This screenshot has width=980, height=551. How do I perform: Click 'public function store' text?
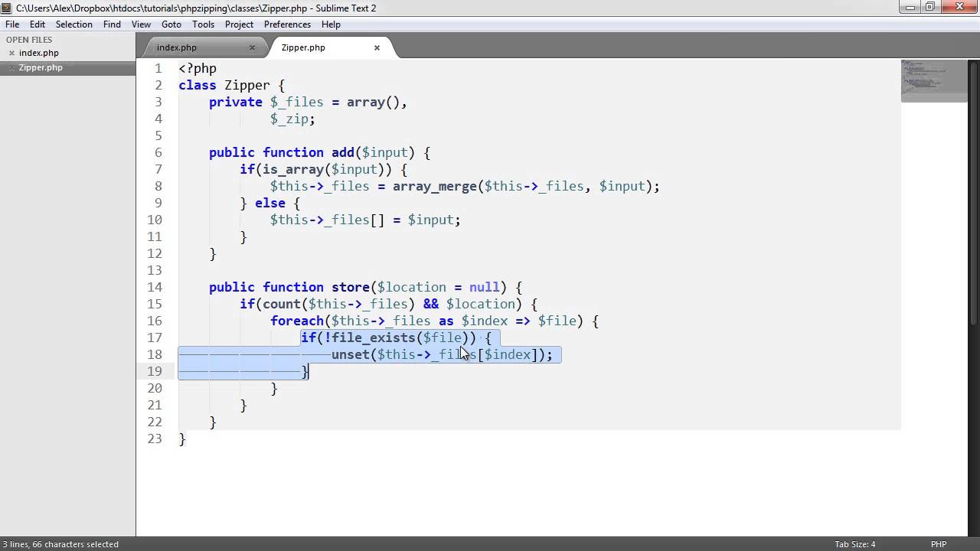coord(289,287)
